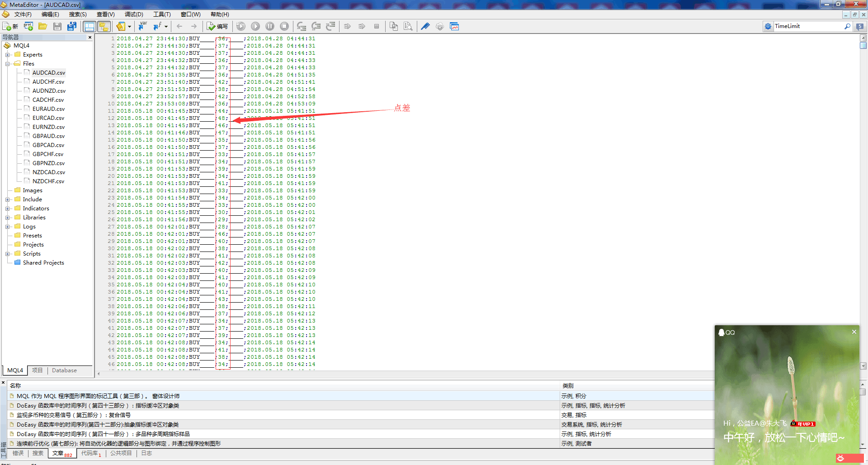Click the Stop debugging icon

[x=284, y=26]
